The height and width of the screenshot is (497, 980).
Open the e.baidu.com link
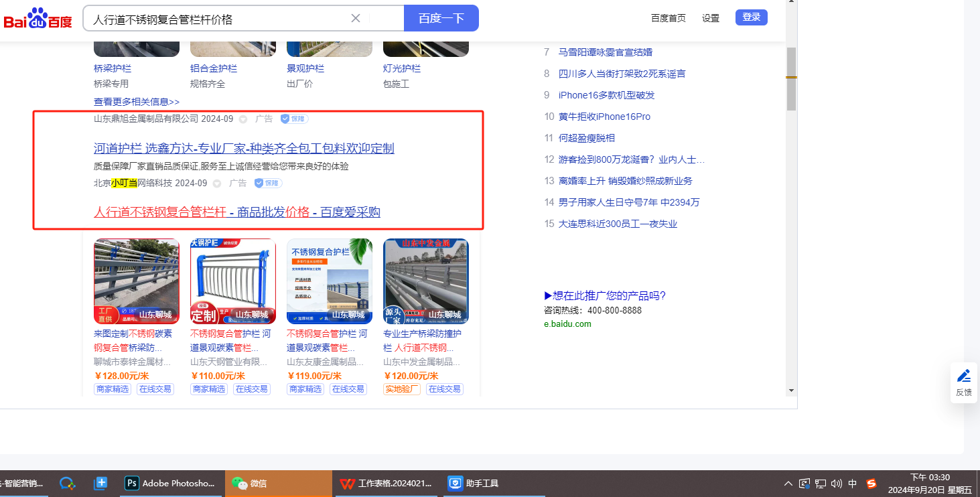point(567,324)
